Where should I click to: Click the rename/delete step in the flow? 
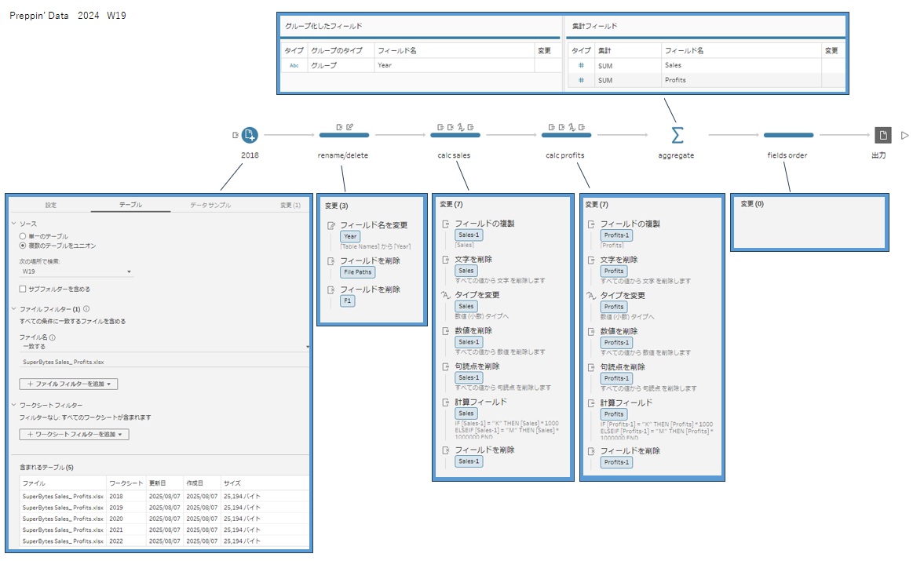[343, 134]
